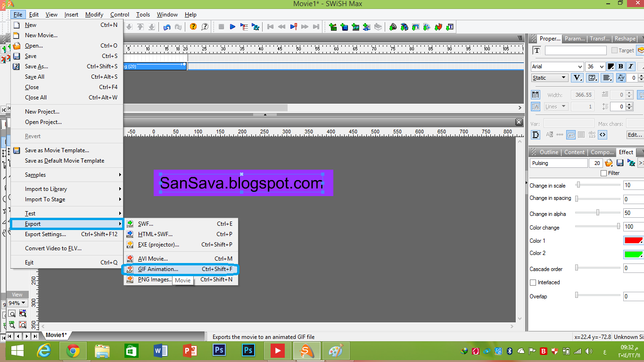This screenshot has width=644, height=362.
Task: Click the orange Help question mark icon
Action: coord(193,27)
